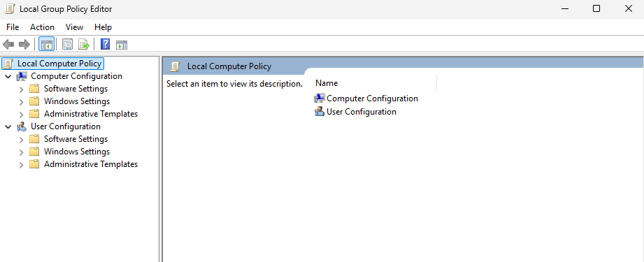Expand Administrative Templates under User Configuration
Image resolution: width=644 pixels, height=262 pixels.
[22, 164]
